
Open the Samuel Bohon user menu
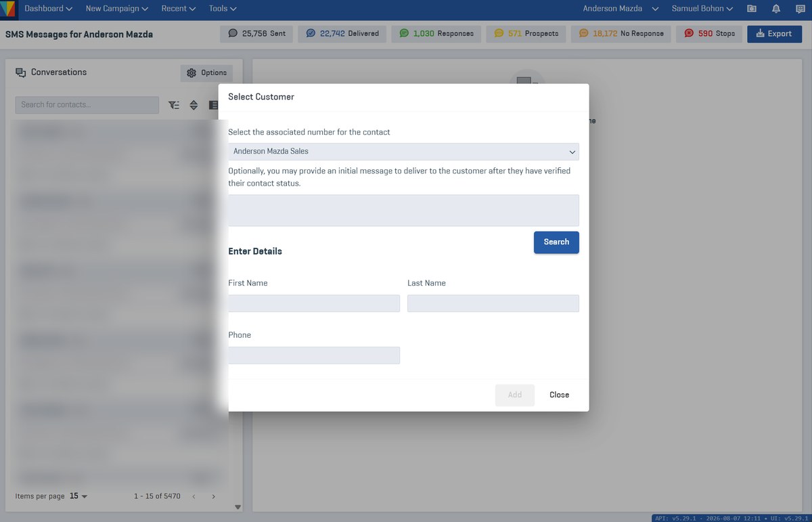[x=702, y=9]
